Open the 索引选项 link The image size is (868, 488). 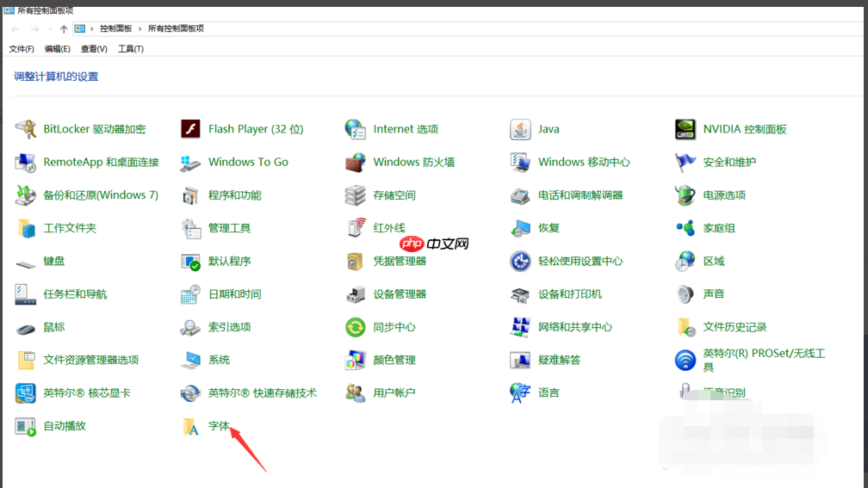tap(229, 327)
